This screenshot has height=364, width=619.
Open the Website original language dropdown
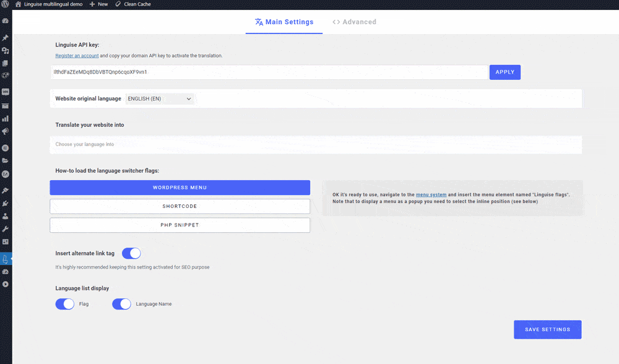coord(160,98)
